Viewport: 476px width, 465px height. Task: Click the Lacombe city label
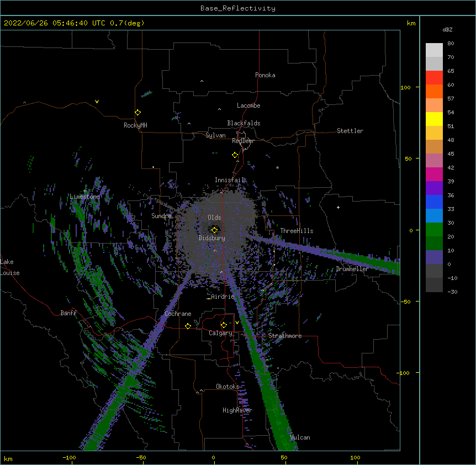[248, 105]
